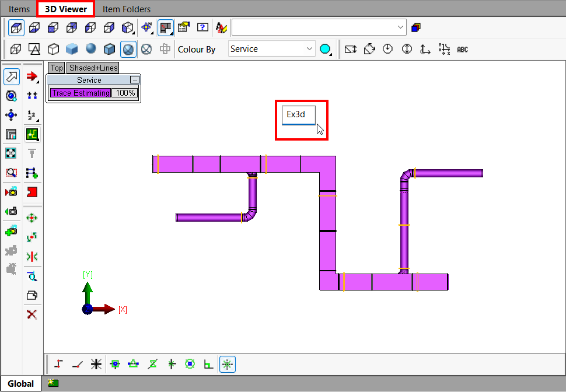Click the red X delete icon
Viewport: 566px width, 392px height.
(32, 314)
